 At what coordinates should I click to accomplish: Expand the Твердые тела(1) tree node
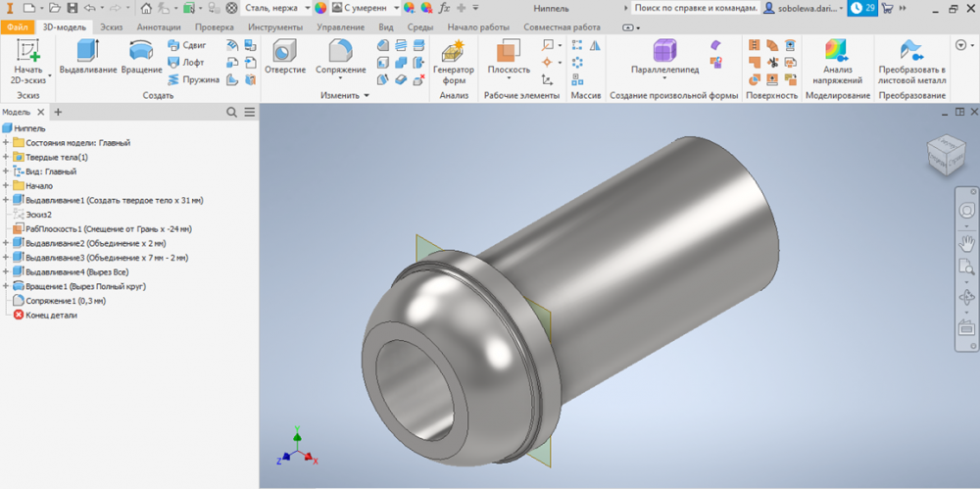7,157
